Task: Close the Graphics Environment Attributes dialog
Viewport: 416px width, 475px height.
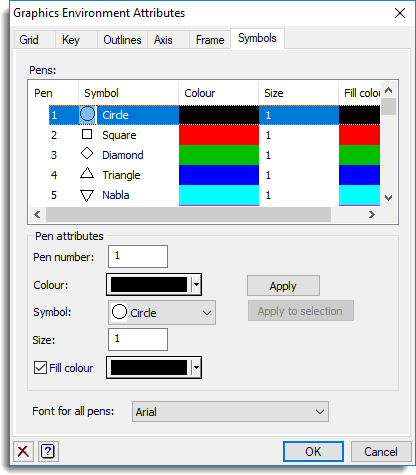Action: click(400, 13)
